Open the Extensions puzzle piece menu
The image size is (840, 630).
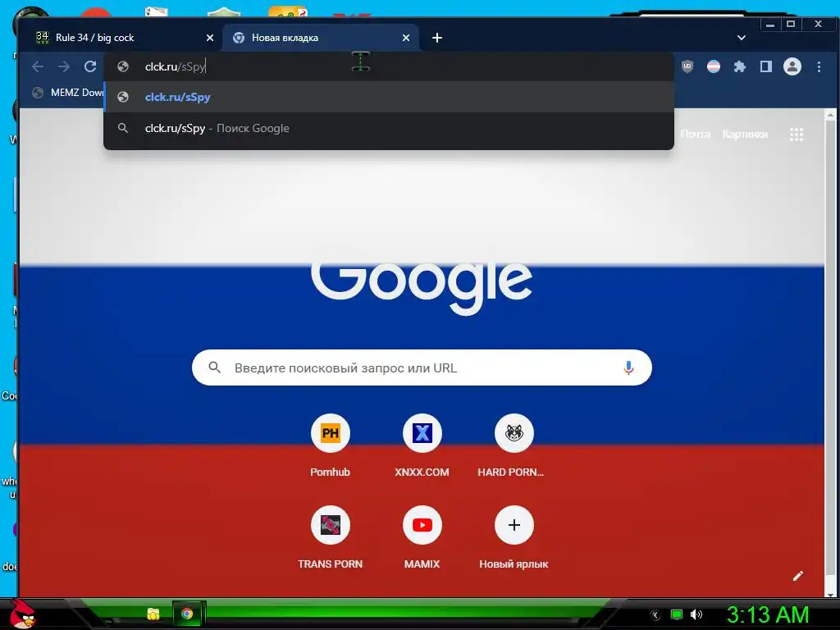click(740, 66)
